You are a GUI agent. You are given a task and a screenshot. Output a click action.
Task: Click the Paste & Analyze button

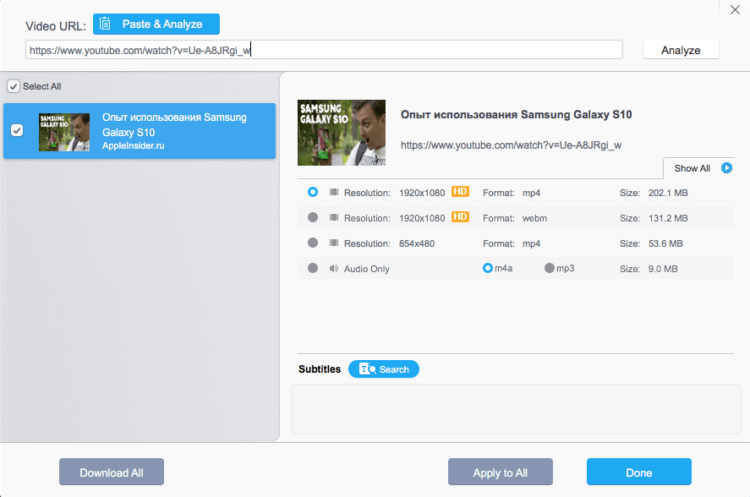(156, 24)
